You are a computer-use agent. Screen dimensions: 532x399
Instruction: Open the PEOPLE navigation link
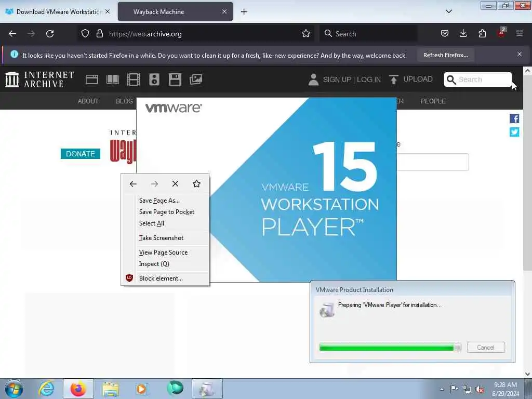(433, 101)
